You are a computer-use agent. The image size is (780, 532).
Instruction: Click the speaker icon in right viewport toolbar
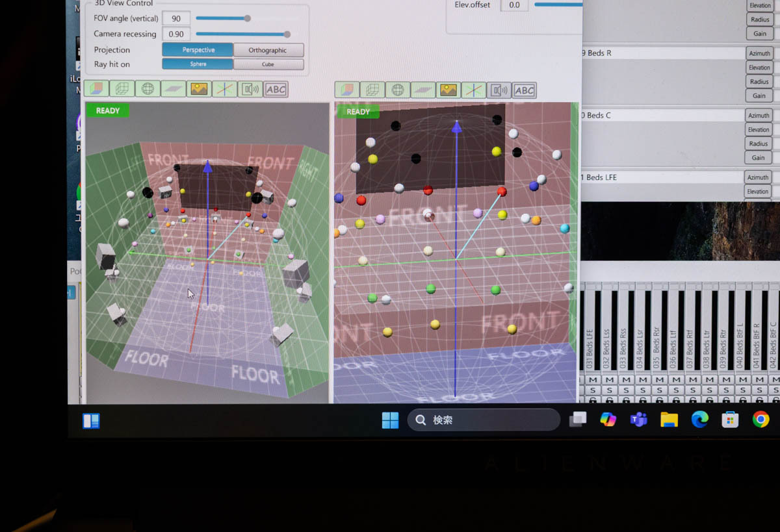499,90
